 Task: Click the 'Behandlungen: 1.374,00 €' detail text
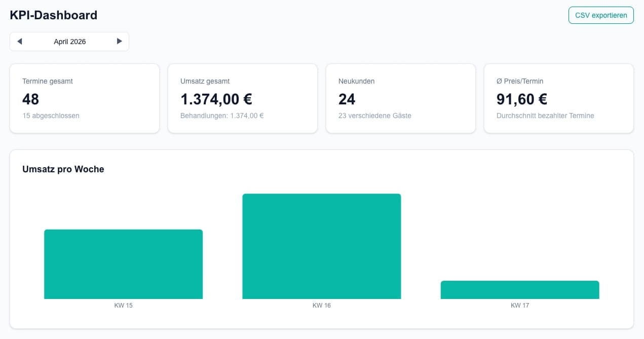coord(222,116)
